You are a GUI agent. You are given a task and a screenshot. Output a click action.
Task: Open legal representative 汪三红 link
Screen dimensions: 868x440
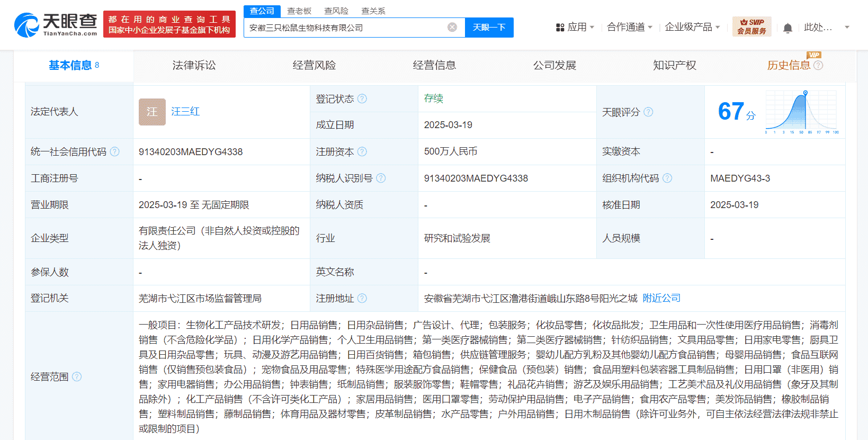[x=185, y=112]
